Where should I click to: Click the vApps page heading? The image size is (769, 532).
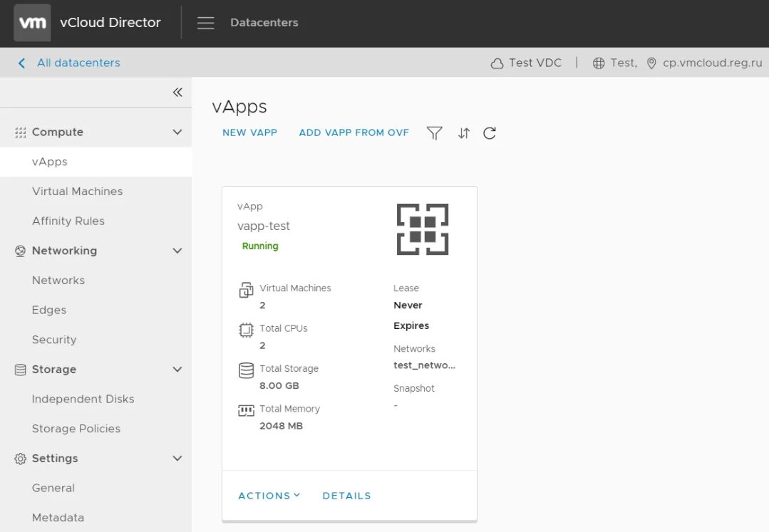[x=239, y=107]
